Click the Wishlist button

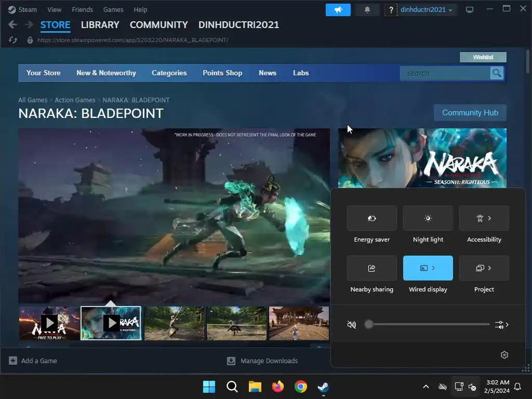pos(483,57)
